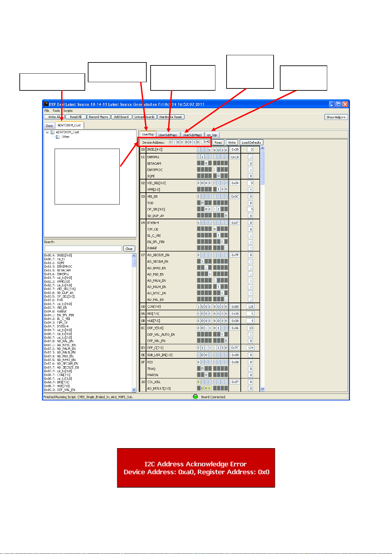392x554 pixels.
Task: Open the Tools menu
Action: tap(56, 111)
